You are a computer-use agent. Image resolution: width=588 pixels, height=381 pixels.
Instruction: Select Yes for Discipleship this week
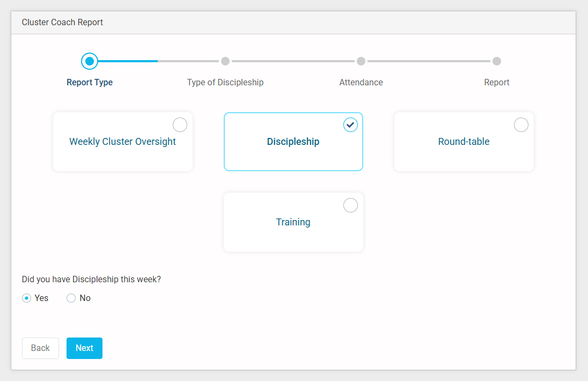tap(26, 298)
